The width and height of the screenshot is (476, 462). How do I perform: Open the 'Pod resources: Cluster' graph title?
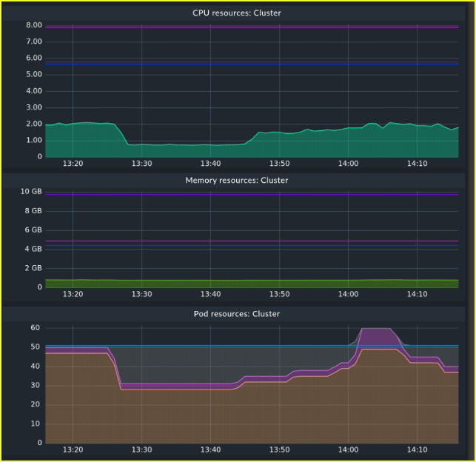236,314
